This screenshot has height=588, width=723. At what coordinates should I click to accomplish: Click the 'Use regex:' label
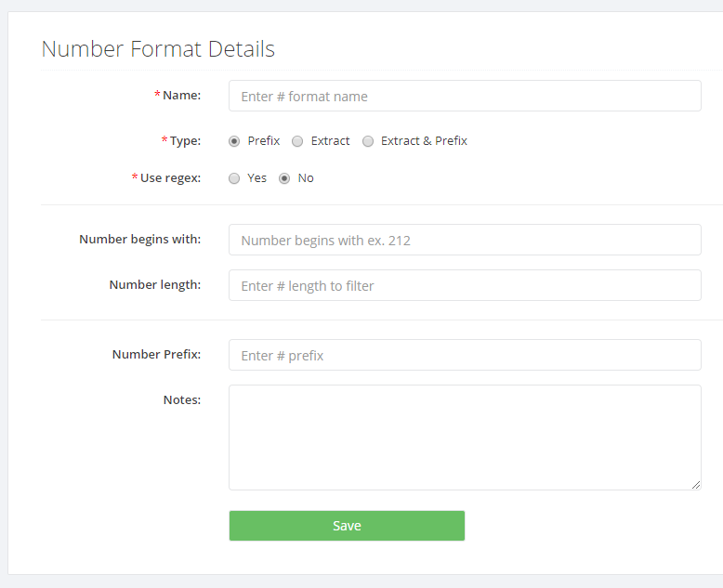170,177
